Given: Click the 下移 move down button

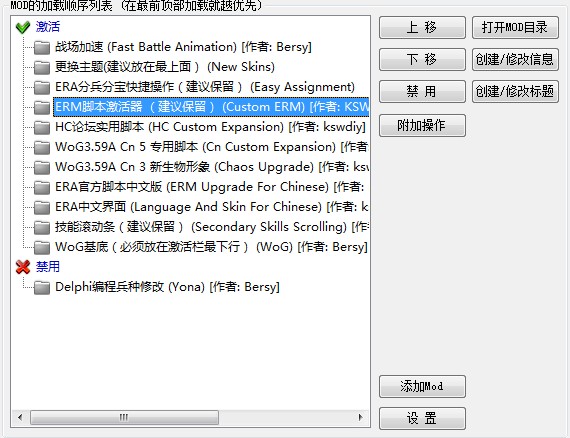Looking at the screenshot, I should pyautogui.click(x=422, y=59).
